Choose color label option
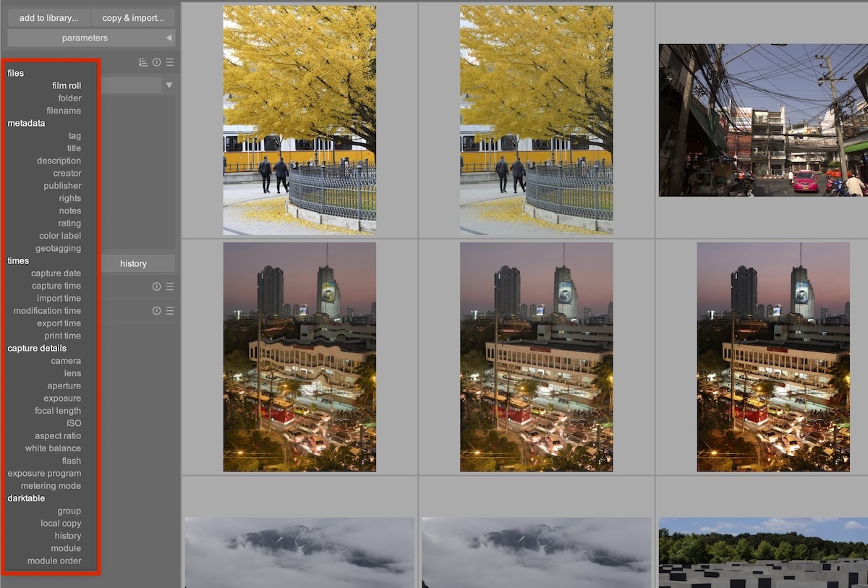 point(60,236)
